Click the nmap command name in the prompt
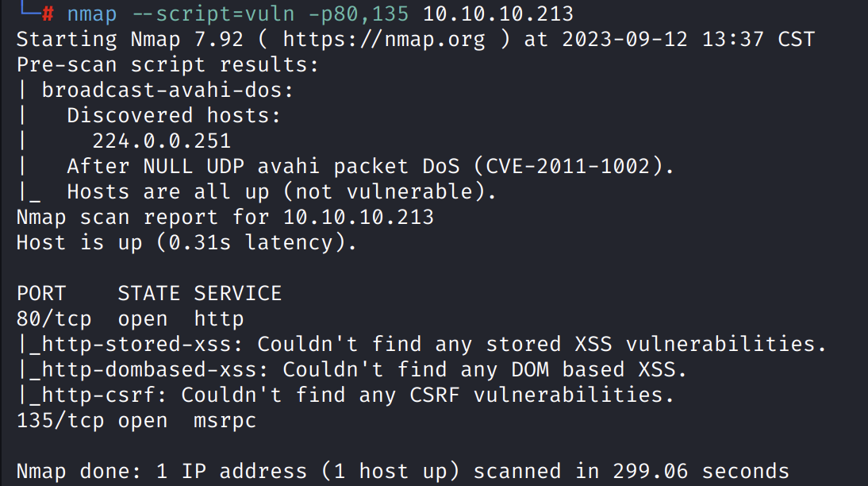 (93, 13)
